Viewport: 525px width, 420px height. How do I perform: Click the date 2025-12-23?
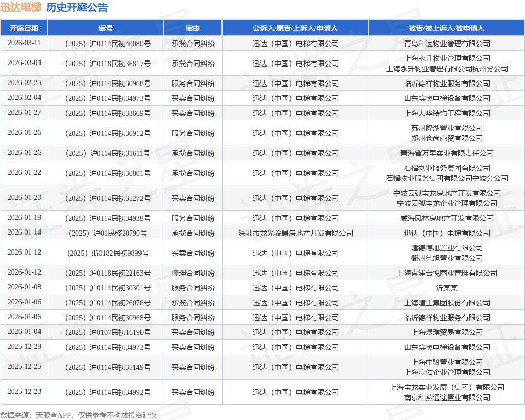tap(24, 392)
